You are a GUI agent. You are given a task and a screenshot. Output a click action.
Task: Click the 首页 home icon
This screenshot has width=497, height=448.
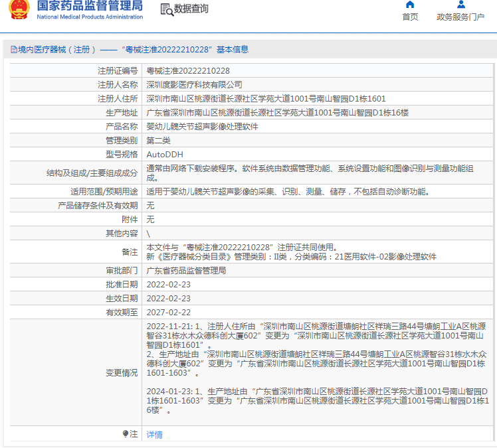[x=410, y=5]
